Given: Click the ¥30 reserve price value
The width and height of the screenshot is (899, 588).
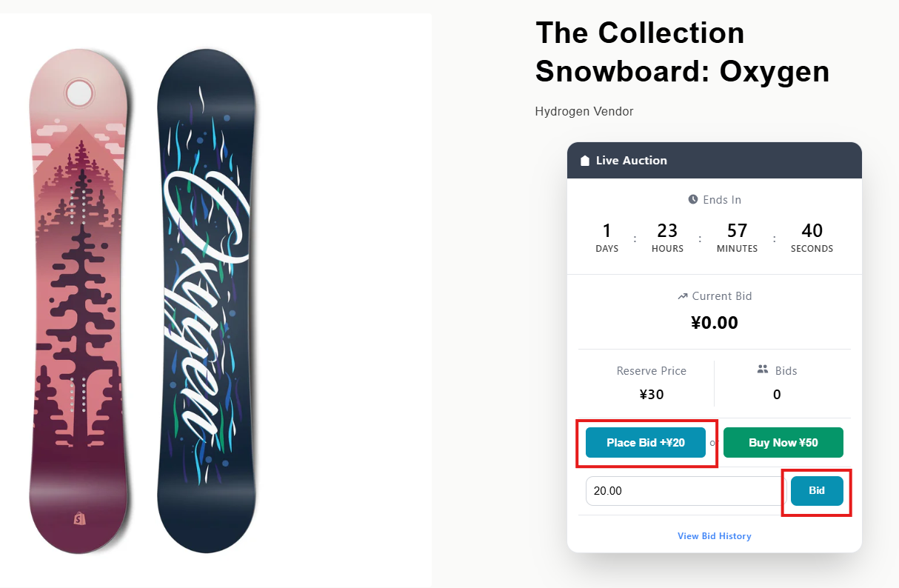Looking at the screenshot, I should (x=651, y=394).
